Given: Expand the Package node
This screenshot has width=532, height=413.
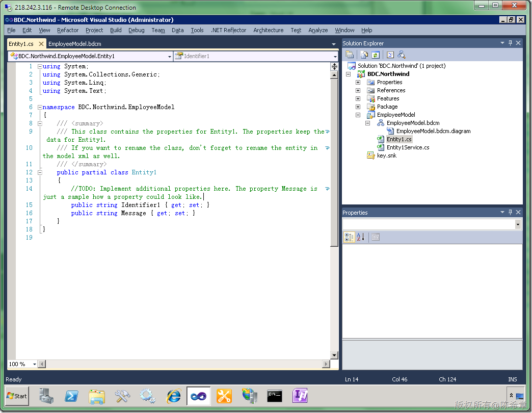Looking at the screenshot, I should (x=358, y=107).
